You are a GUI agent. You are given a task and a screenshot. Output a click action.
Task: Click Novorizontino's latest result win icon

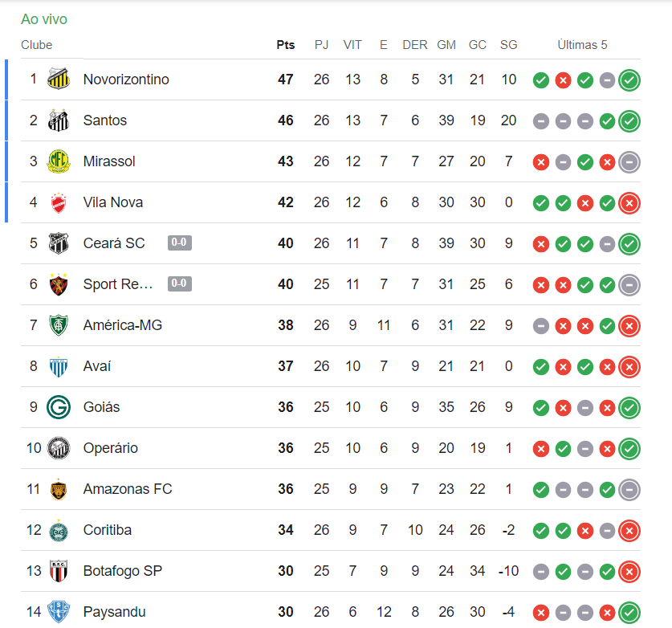629,80
